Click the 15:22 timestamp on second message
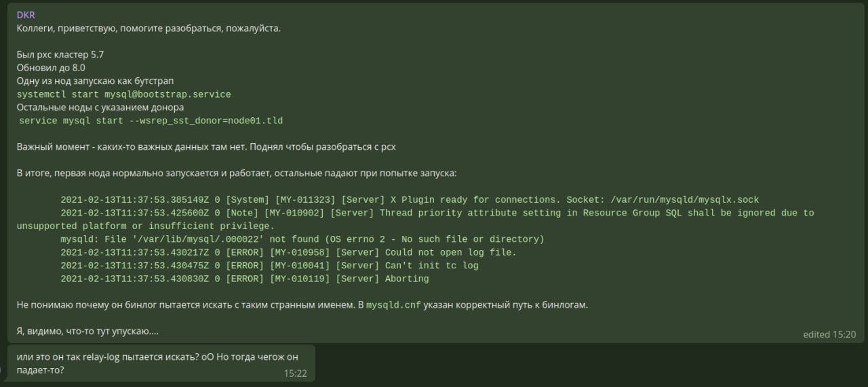 coord(296,373)
